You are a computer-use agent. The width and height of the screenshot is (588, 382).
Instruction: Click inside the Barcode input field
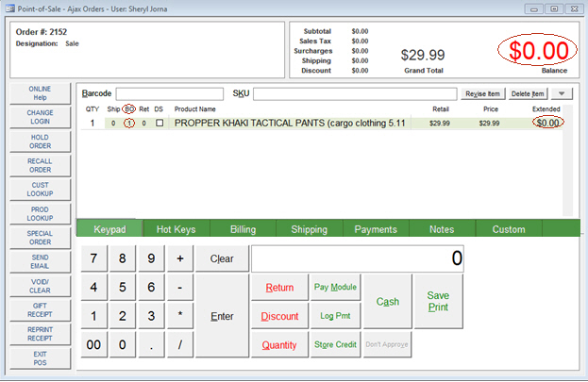(169, 93)
